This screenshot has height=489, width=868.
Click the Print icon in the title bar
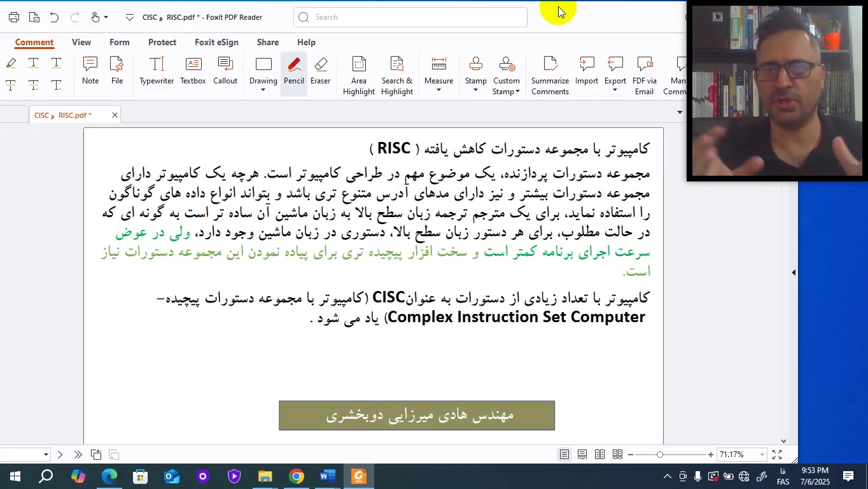(14, 17)
